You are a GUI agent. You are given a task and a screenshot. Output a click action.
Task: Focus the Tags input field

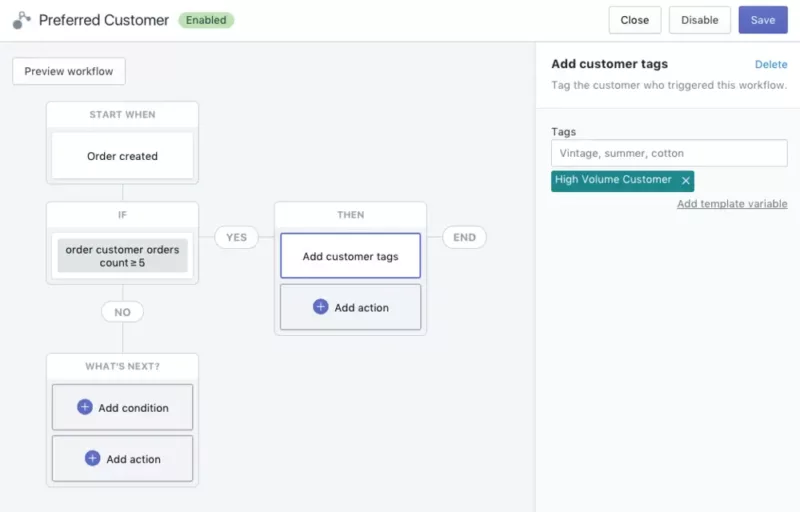coord(669,153)
